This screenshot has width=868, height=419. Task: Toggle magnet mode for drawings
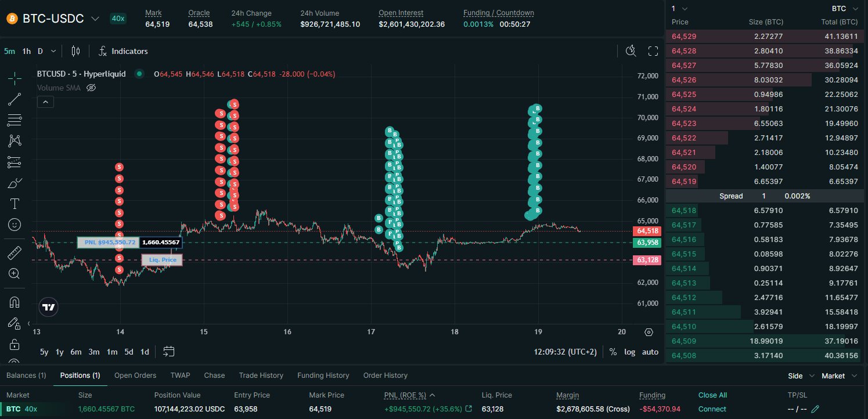[15, 302]
